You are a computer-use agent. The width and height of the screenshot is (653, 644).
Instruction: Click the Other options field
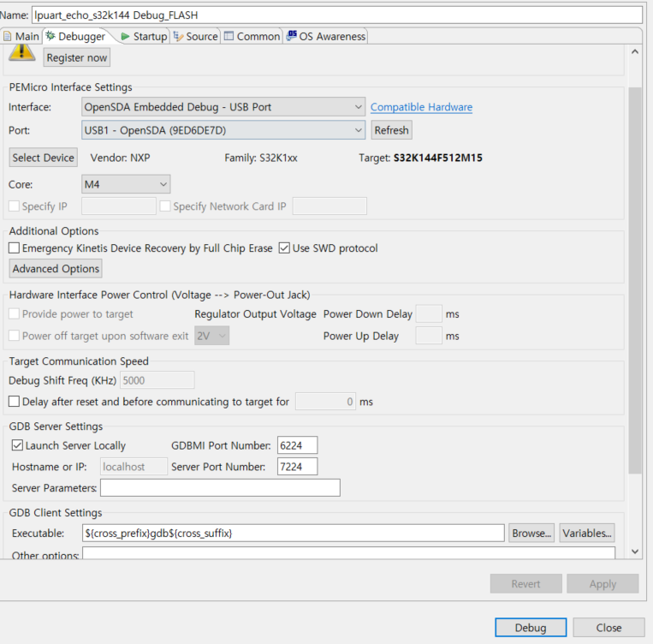pyautogui.click(x=348, y=553)
